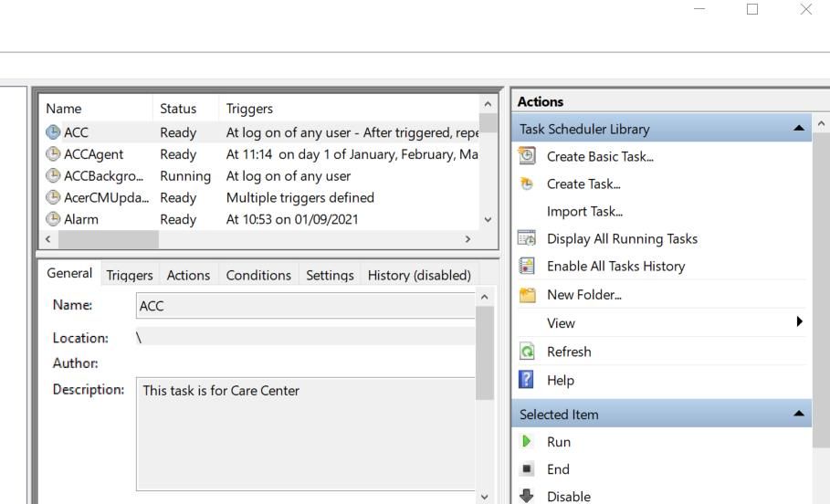Click the End task stop icon
Image resolution: width=830 pixels, height=504 pixels.
coord(527,469)
